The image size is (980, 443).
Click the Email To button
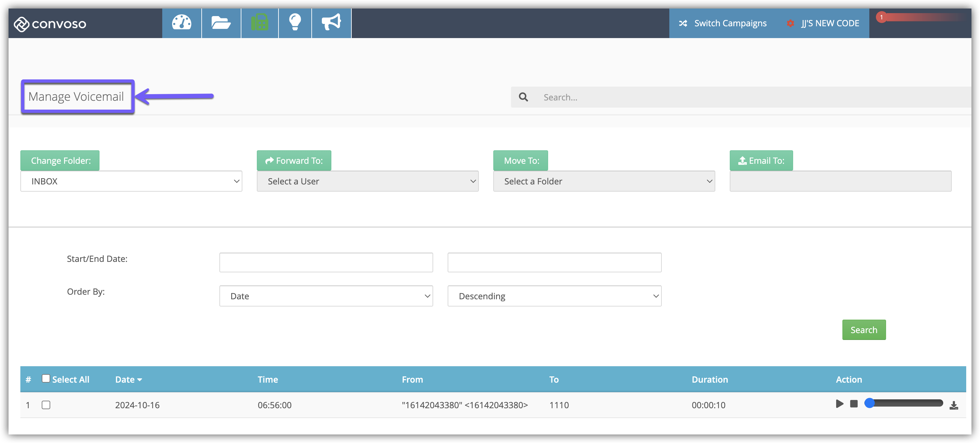coord(761,160)
